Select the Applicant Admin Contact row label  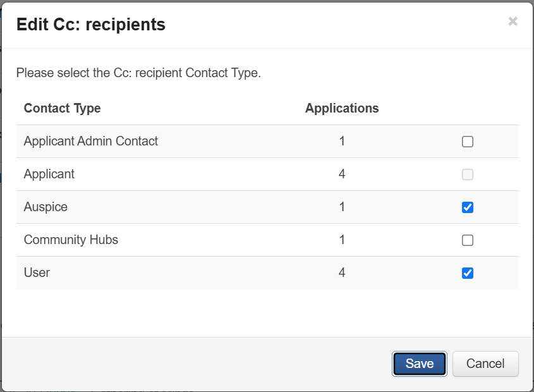tap(91, 141)
